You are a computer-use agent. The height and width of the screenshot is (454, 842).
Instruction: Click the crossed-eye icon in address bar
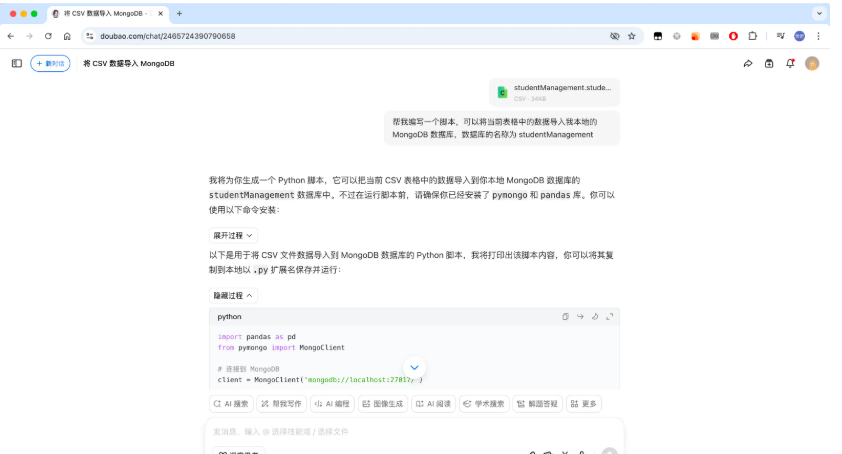click(614, 36)
